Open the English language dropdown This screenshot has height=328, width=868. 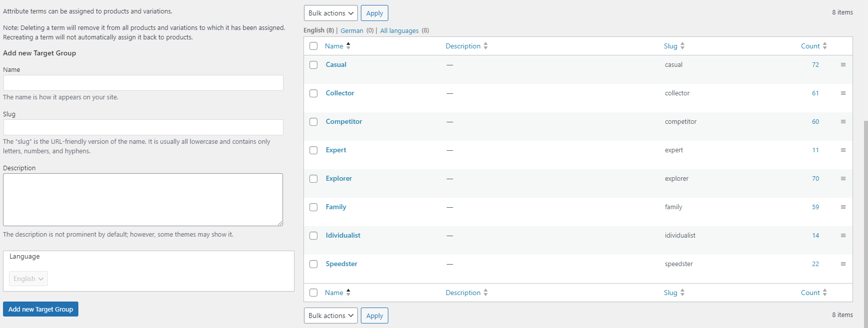28,279
